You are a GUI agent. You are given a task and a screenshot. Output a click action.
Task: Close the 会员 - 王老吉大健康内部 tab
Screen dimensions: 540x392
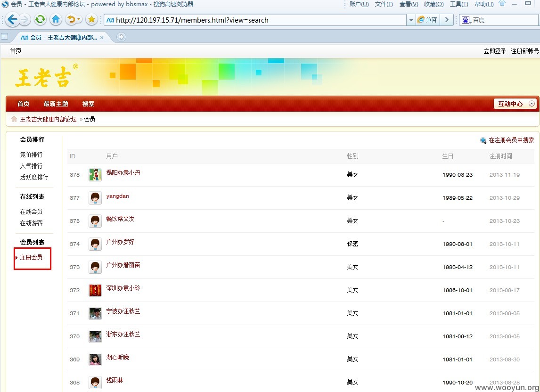coord(102,38)
